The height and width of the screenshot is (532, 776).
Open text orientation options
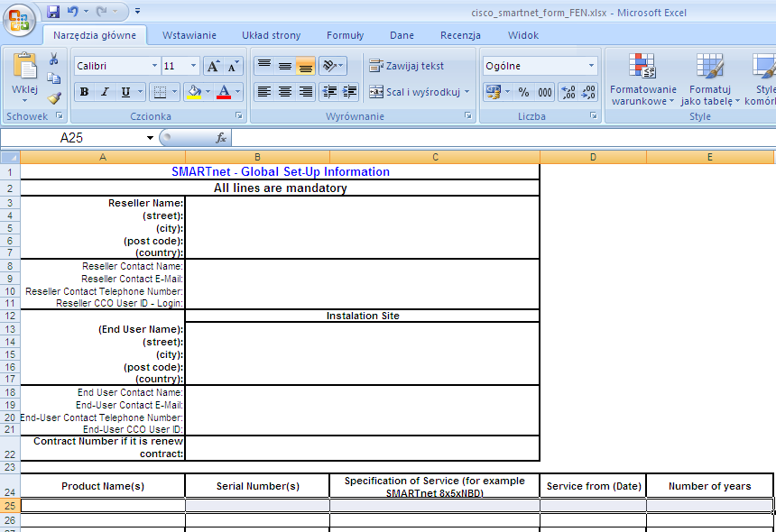[333, 66]
